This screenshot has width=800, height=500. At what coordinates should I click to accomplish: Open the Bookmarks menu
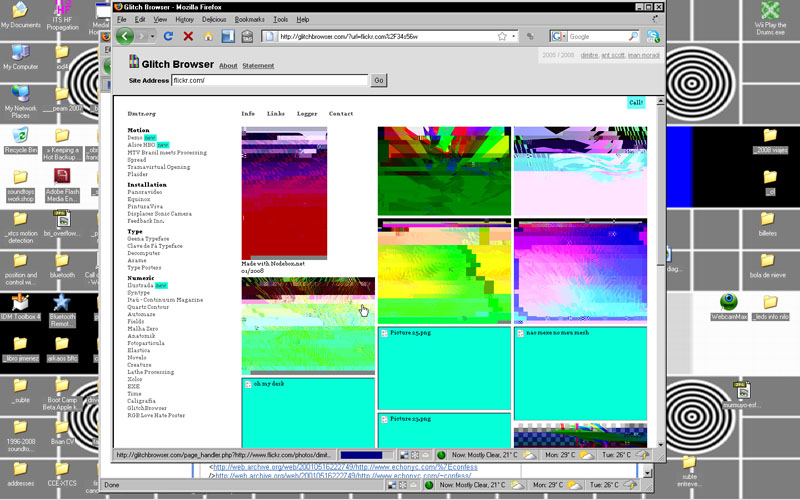(249, 19)
